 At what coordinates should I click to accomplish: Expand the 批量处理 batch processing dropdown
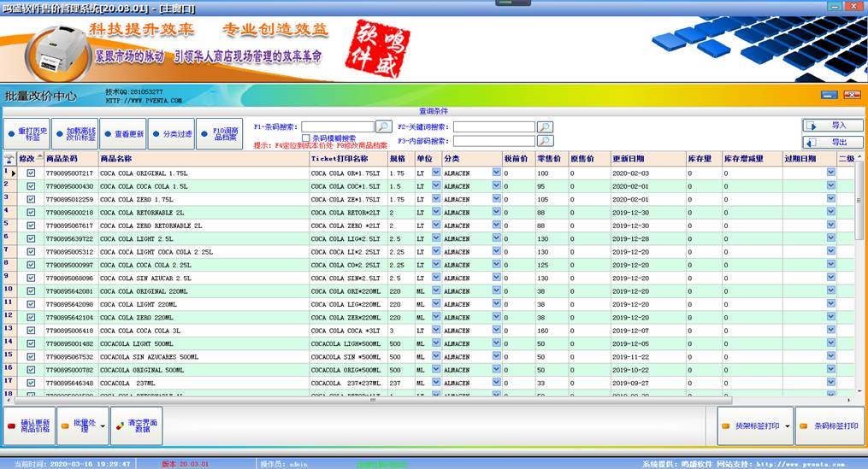coord(103,425)
